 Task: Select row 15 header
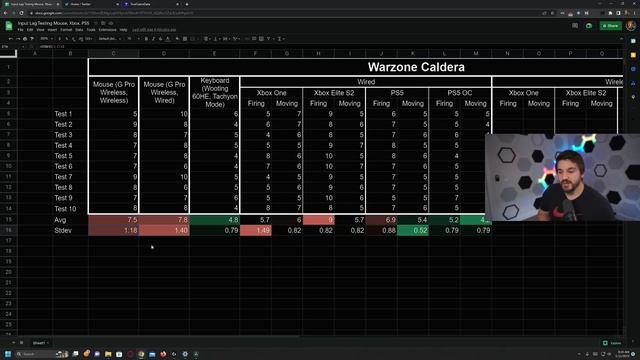(9, 220)
